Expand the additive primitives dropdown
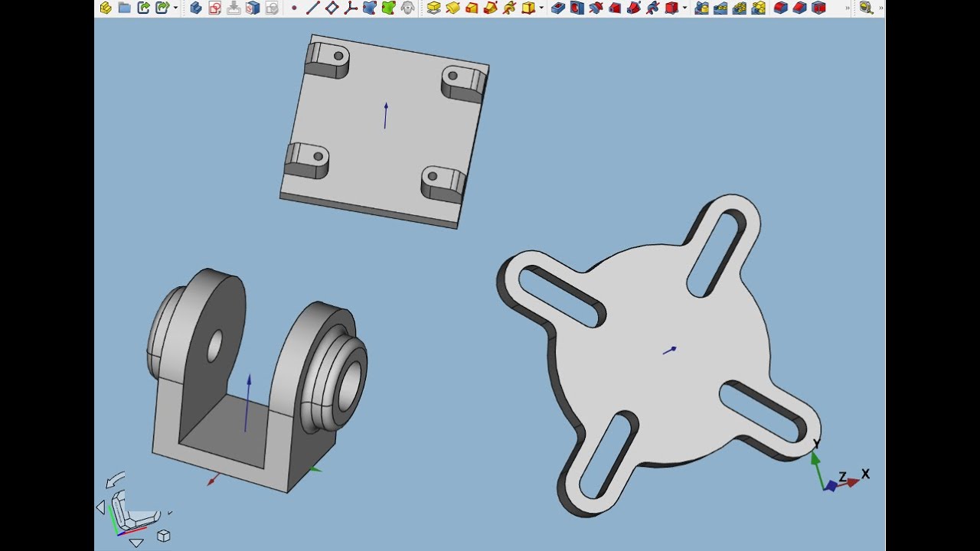This screenshot has width=980, height=551. point(541,8)
